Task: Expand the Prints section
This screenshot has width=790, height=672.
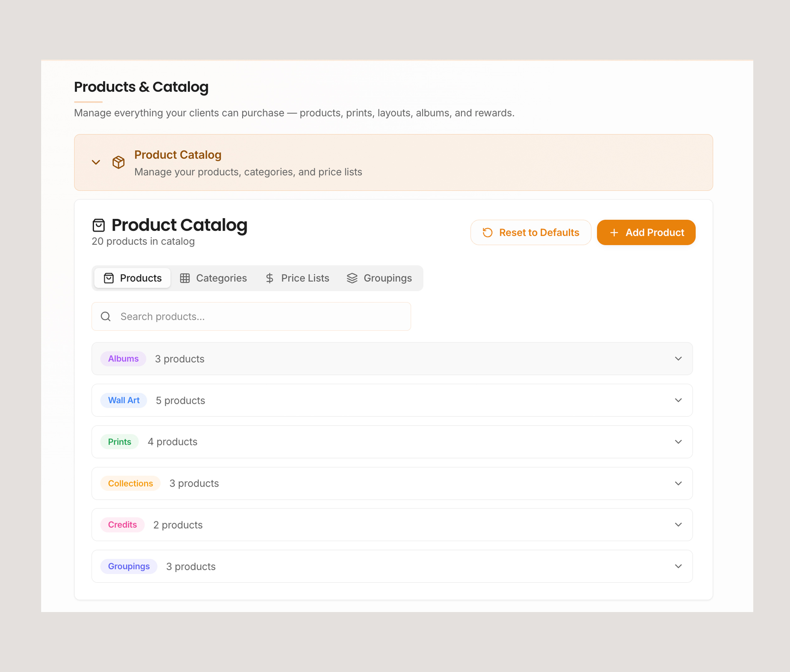Action: pos(678,442)
